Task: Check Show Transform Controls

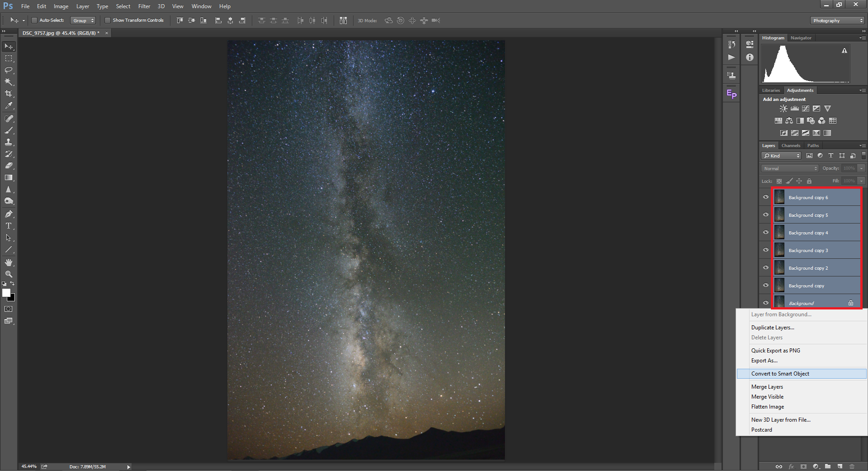Action: pos(108,20)
